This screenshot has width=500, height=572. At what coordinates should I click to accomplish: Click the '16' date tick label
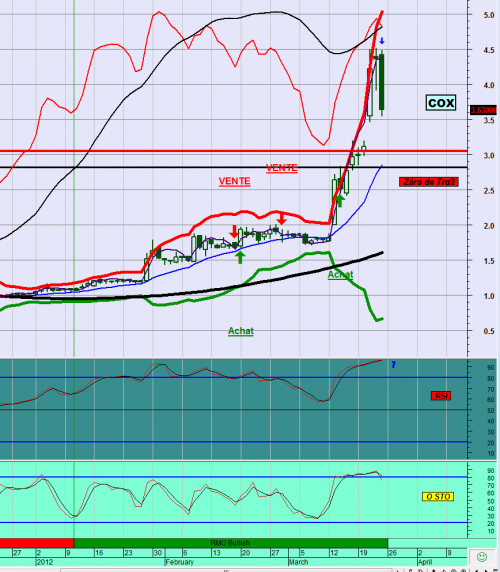(99, 553)
